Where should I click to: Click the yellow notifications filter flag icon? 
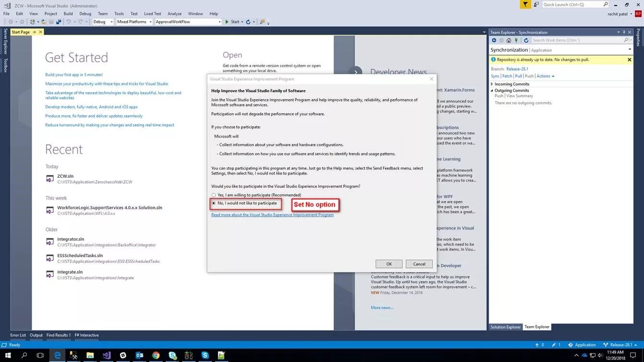coord(525,4)
